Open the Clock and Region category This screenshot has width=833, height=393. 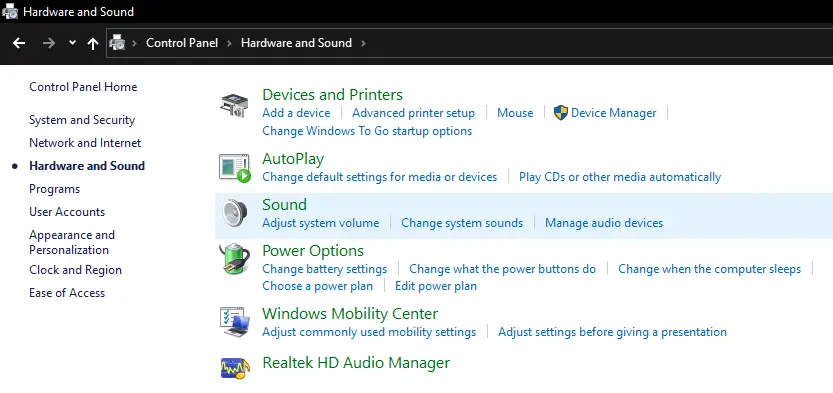coord(75,270)
